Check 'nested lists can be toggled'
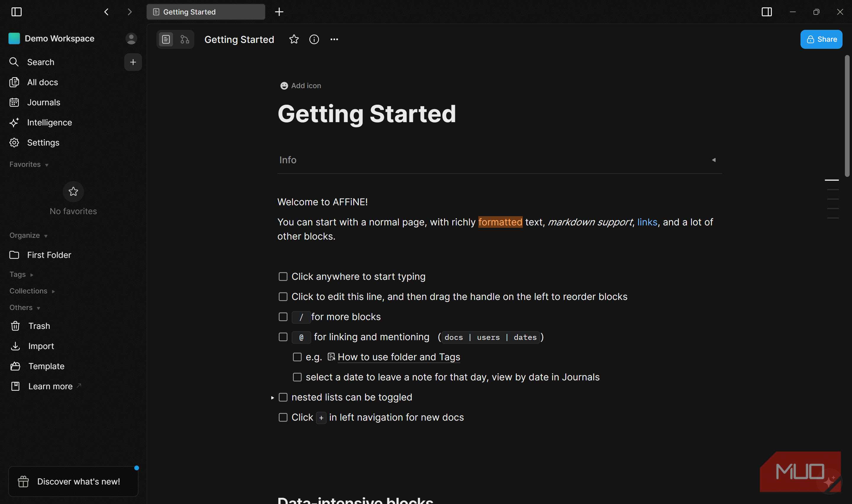The height and width of the screenshot is (504, 852). click(283, 397)
